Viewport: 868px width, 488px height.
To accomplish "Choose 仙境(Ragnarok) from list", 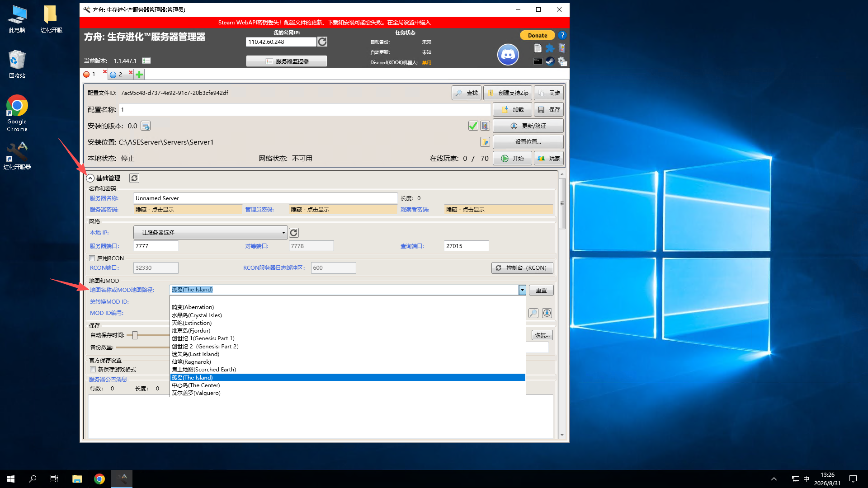I will click(x=347, y=361).
